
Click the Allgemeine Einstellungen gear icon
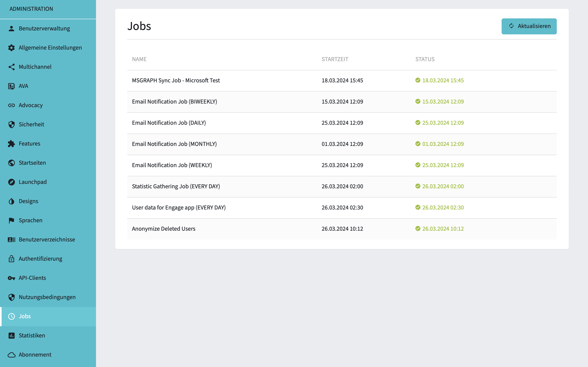pos(11,48)
